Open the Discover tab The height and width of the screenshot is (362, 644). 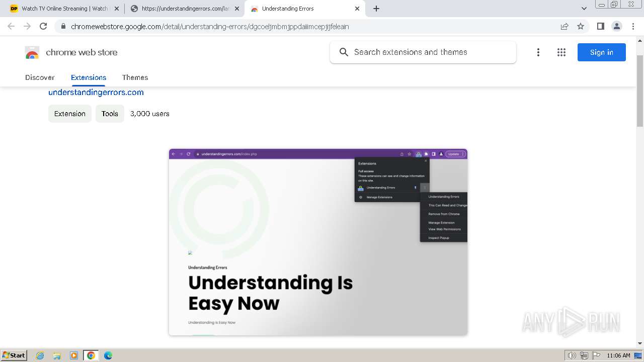click(40, 77)
